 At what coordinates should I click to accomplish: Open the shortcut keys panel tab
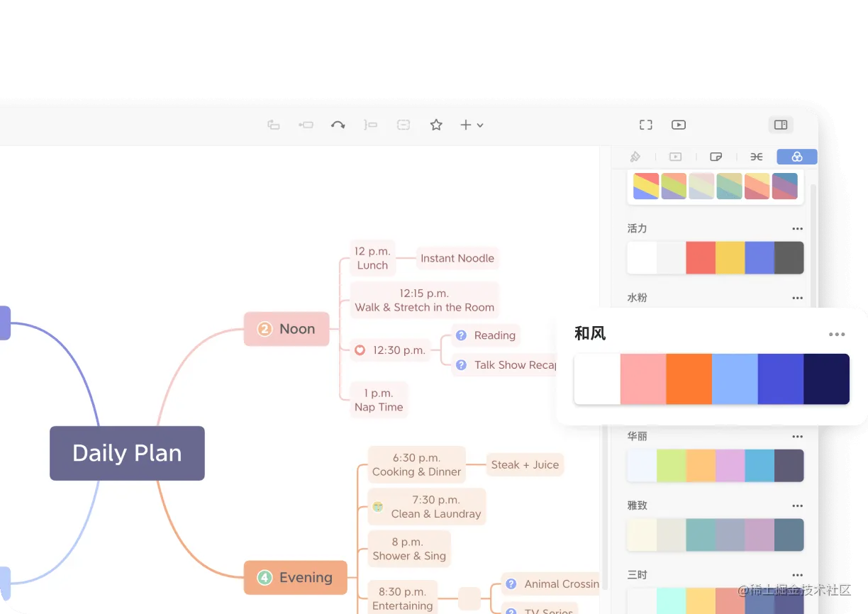(757, 157)
